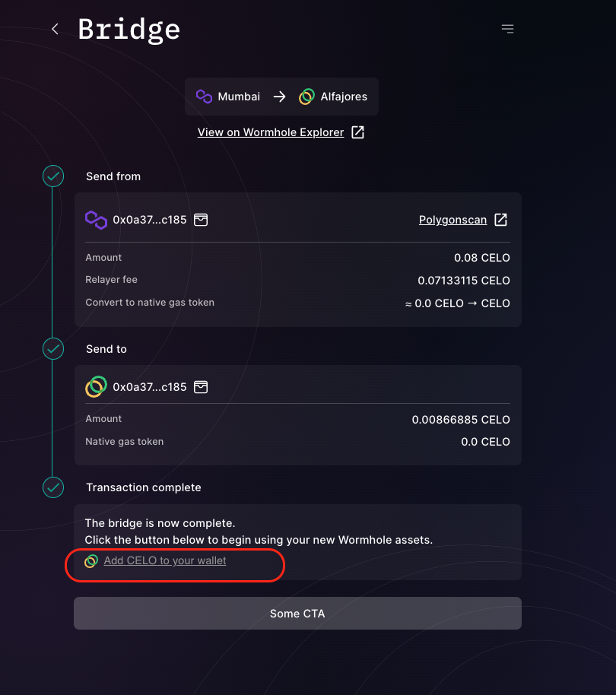This screenshot has height=695, width=616.
Task: Expand the Native gas token detail row
Action: click(297, 442)
